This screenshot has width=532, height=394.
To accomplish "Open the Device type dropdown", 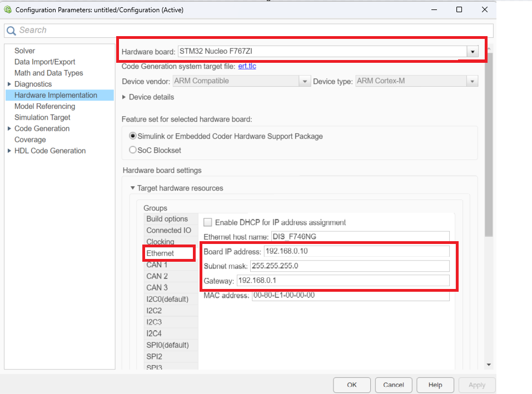I will click(472, 81).
